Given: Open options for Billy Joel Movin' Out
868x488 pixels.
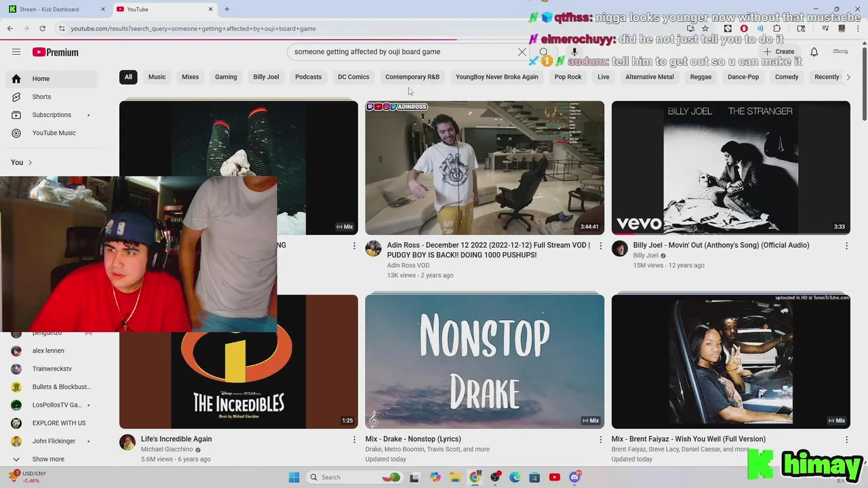Looking at the screenshot, I should point(846,246).
